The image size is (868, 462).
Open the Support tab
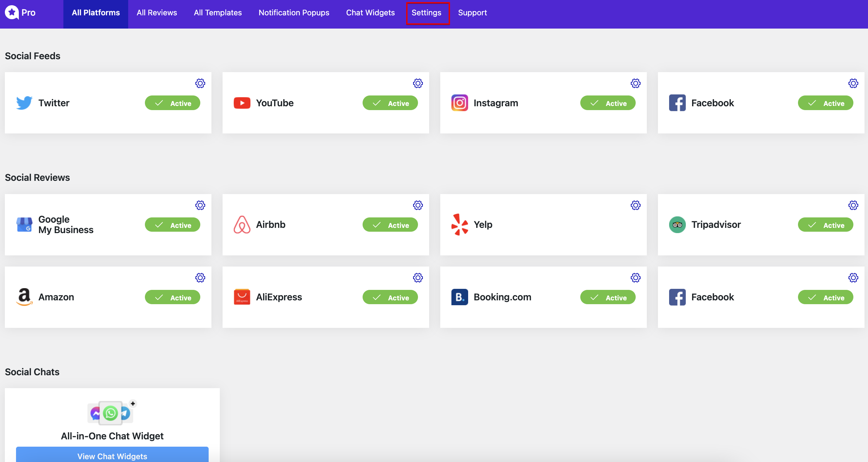(x=472, y=13)
